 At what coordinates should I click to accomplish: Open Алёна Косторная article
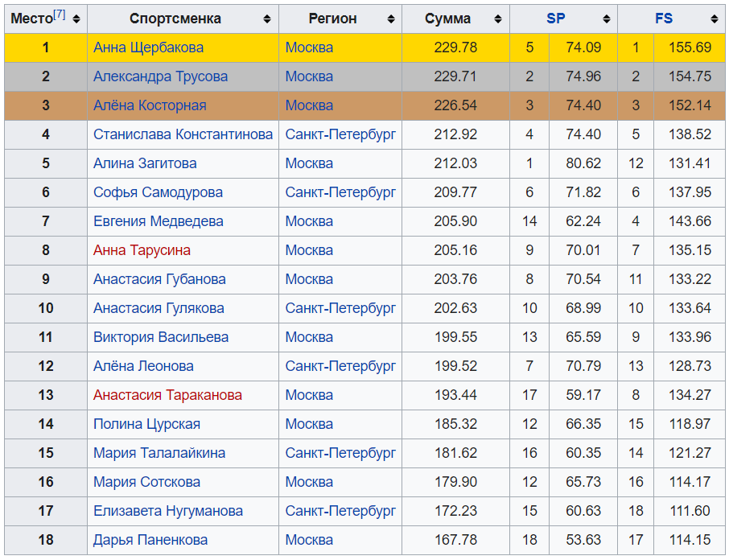point(150,105)
